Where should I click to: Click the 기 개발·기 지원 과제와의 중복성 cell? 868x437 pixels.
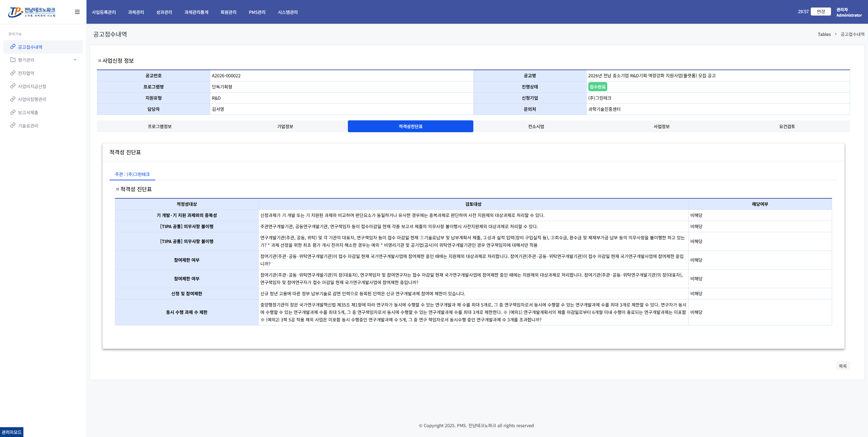[x=187, y=215]
